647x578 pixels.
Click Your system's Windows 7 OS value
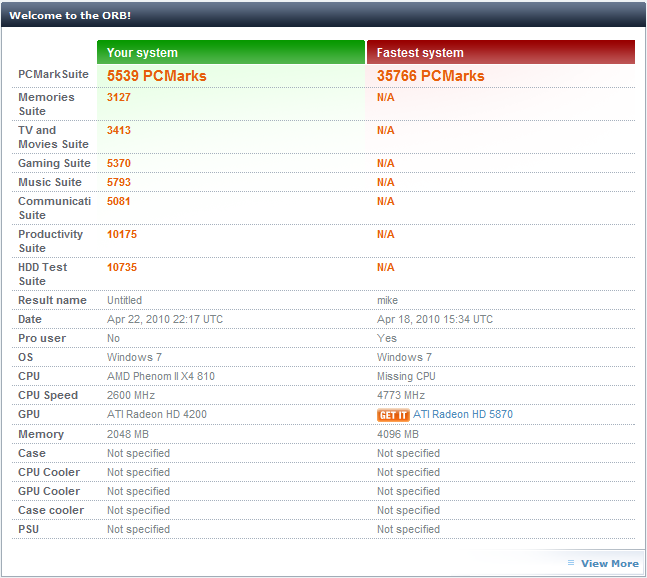134,357
